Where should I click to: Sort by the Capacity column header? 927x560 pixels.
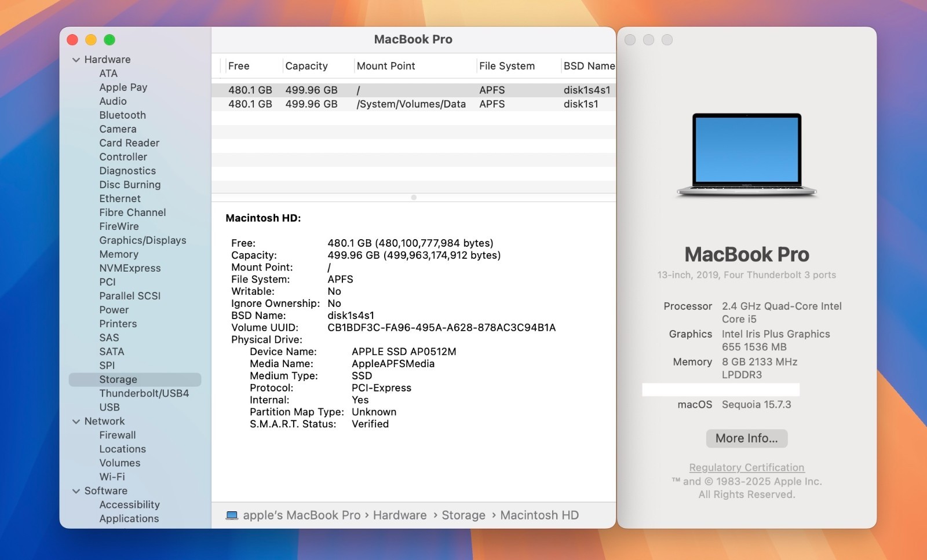(x=306, y=66)
